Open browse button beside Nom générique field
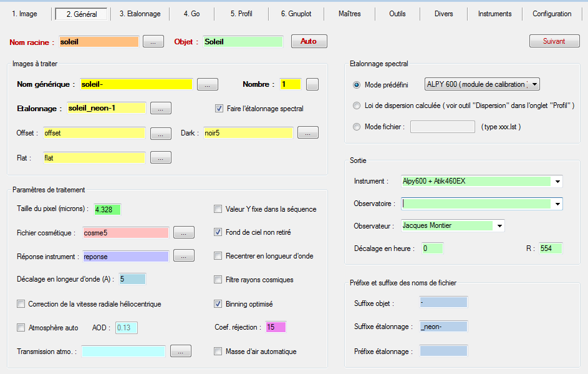 pyautogui.click(x=207, y=84)
